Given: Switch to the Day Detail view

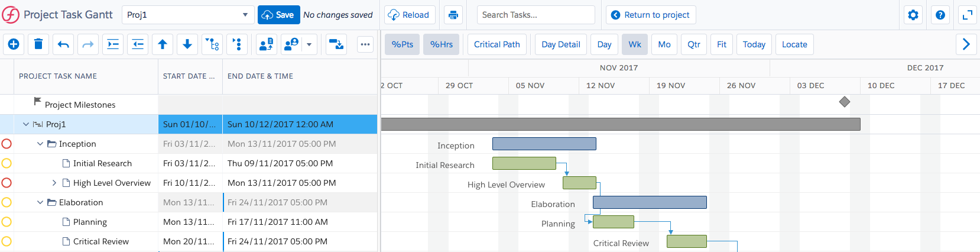Looking at the screenshot, I should pos(561,44).
